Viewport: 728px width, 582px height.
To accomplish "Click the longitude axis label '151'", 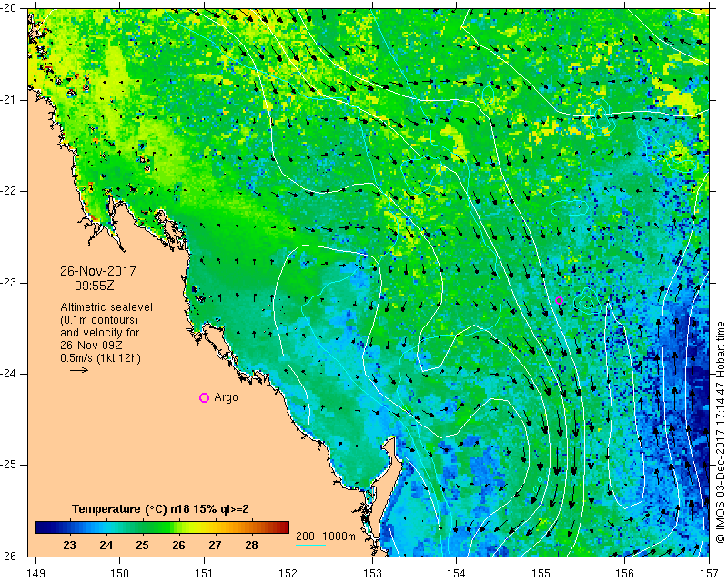I will (204, 574).
